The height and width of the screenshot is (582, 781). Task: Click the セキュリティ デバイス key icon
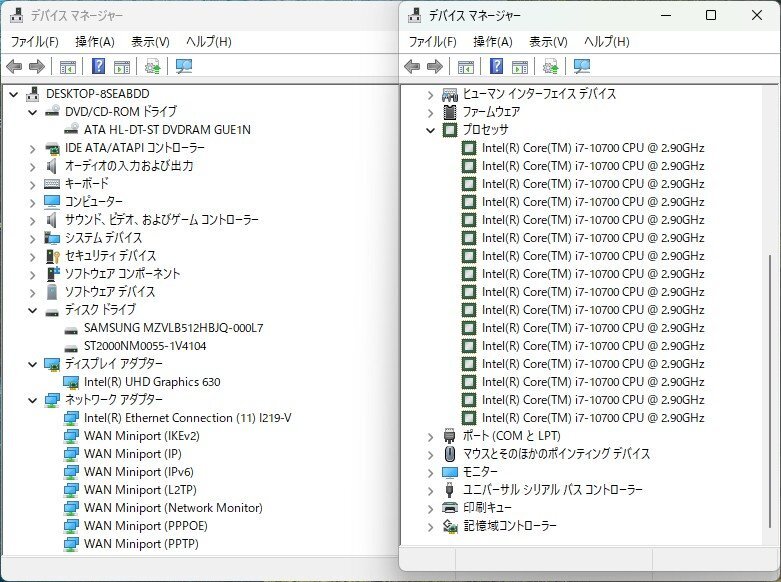click(x=52, y=256)
